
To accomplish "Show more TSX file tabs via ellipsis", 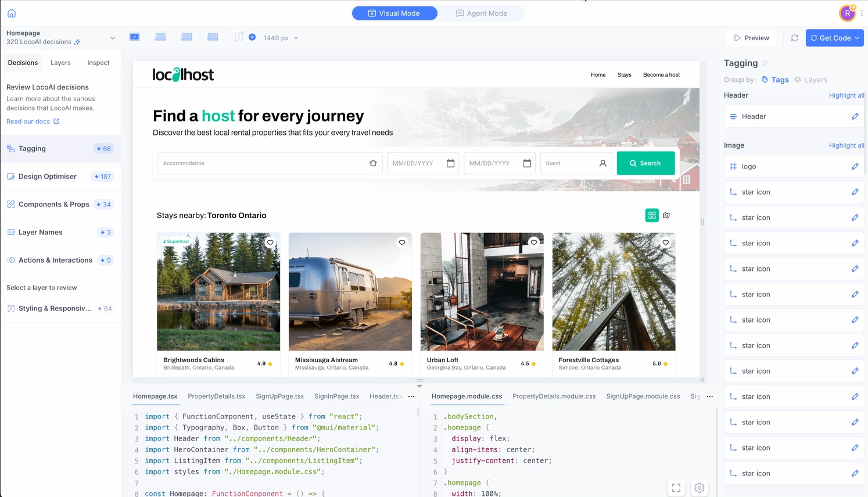I will 411,396.
